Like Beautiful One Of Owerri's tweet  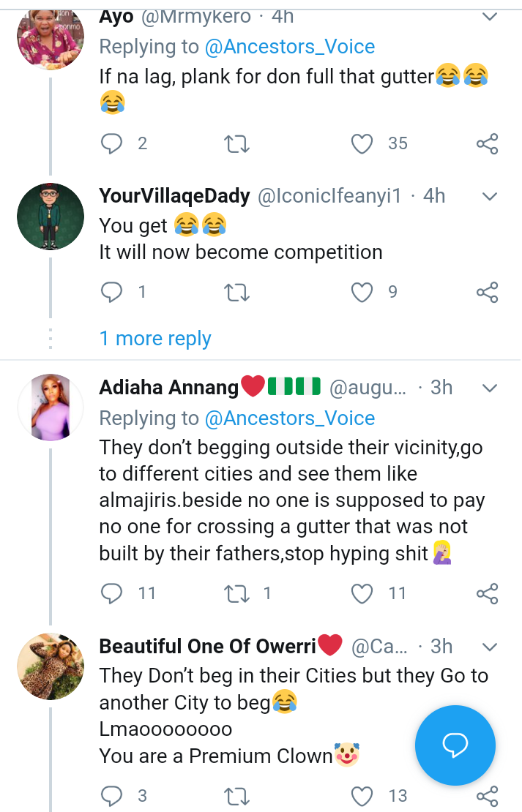[x=362, y=796]
